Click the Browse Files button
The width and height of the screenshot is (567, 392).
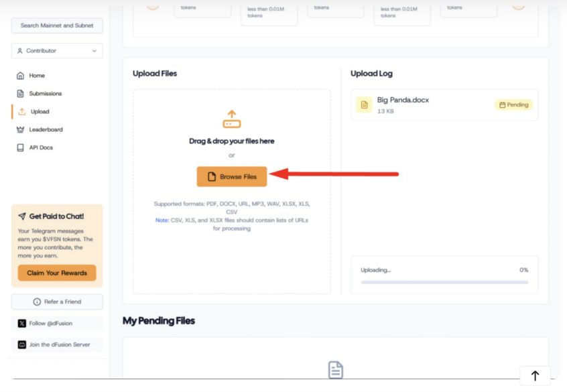pos(231,176)
